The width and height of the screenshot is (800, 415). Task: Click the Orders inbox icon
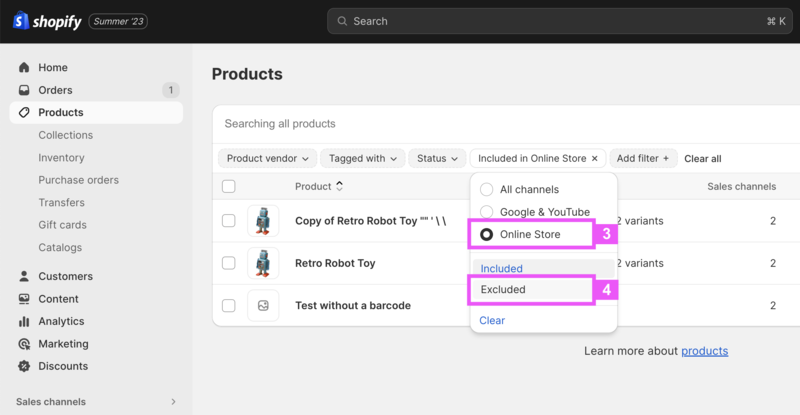(24, 90)
